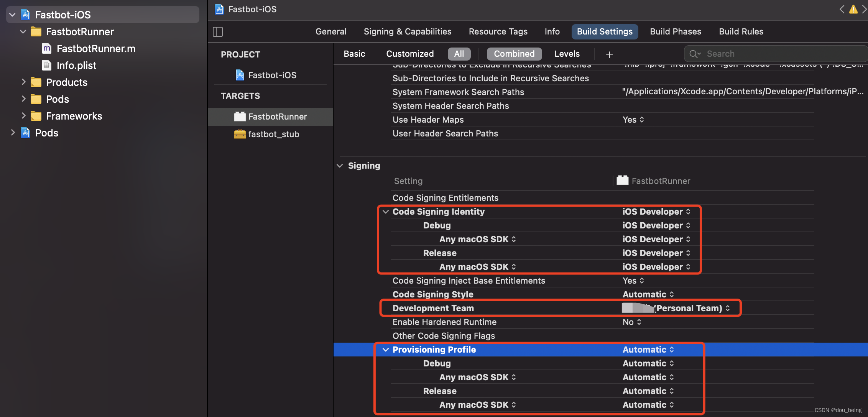Select Sub-Directories to Include in Recursive Searches
The width and height of the screenshot is (868, 417).
pos(603,78)
